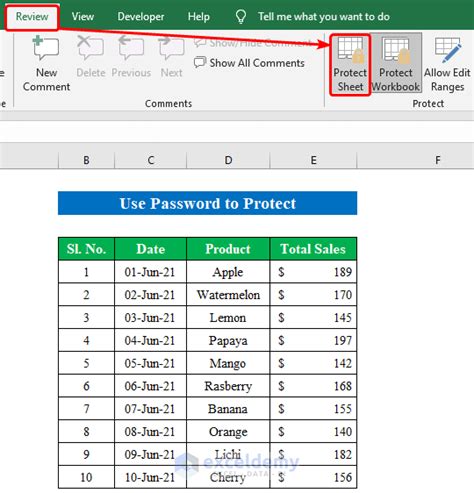Click the cell containing 01-Jun-21
474x493 pixels.
(x=151, y=272)
